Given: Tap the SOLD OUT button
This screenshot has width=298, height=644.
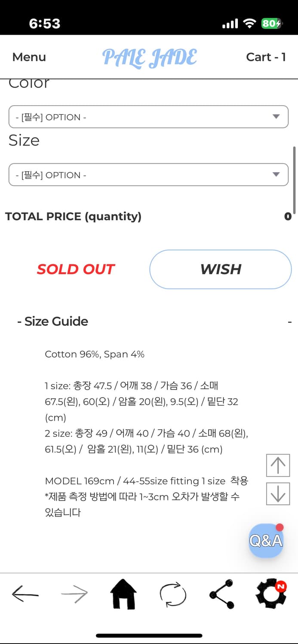Looking at the screenshot, I should point(76,269).
